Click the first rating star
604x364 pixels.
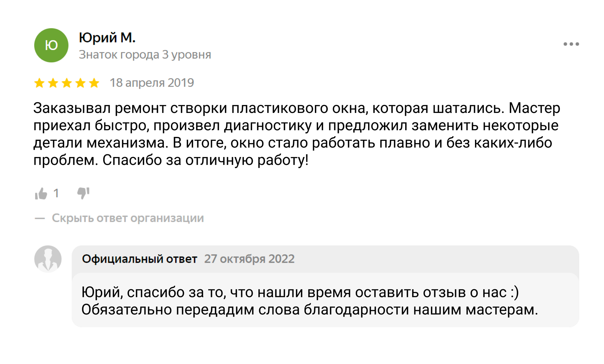[x=39, y=83]
